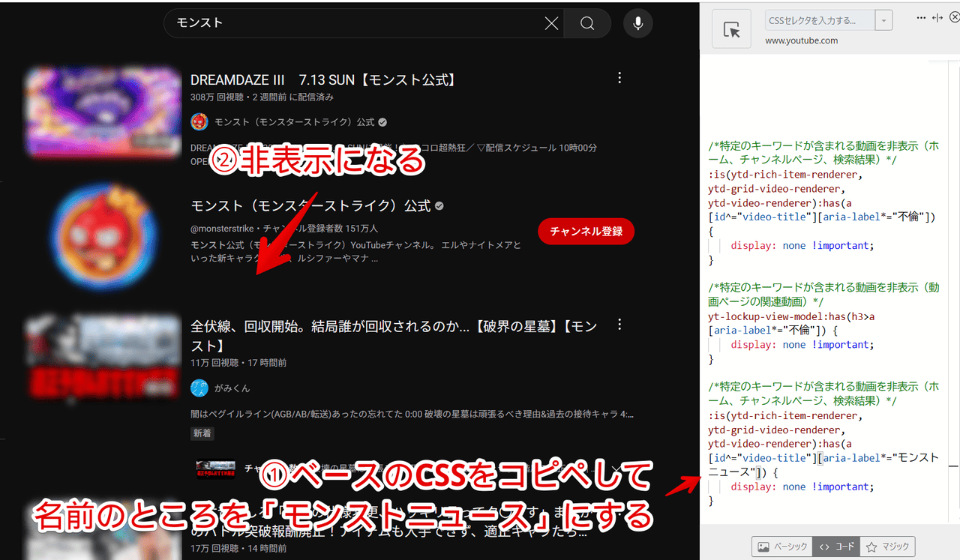Open options for 全伏線、回収開始 video
This screenshot has width=960, height=560.
tap(619, 325)
